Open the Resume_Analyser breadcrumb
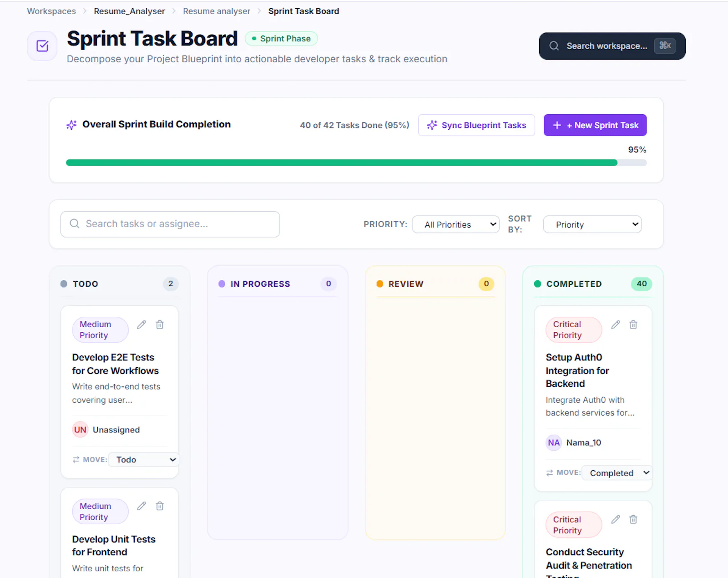This screenshot has width=728, height=578. pyautogui.click(x=129, y=11)
